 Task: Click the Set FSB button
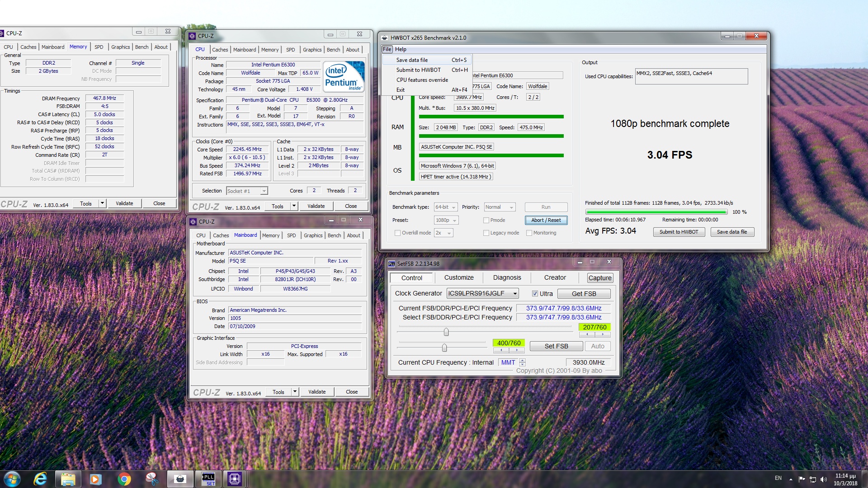click(x=556, y=346)
